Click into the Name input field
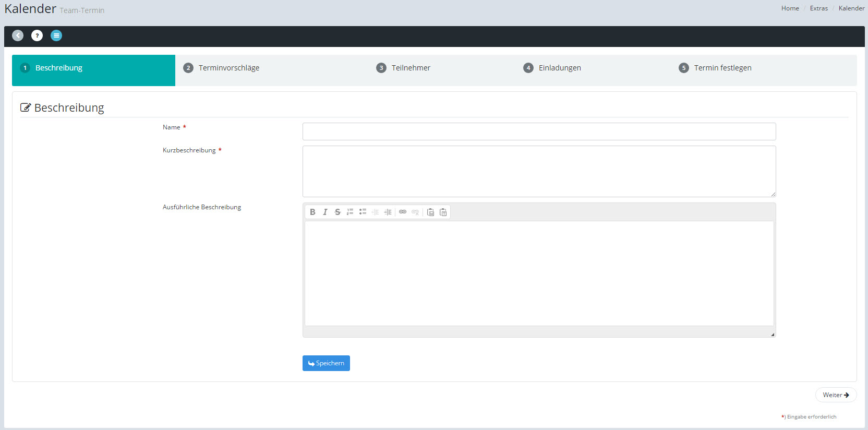The image size is (868, 430). coord(539,132)
